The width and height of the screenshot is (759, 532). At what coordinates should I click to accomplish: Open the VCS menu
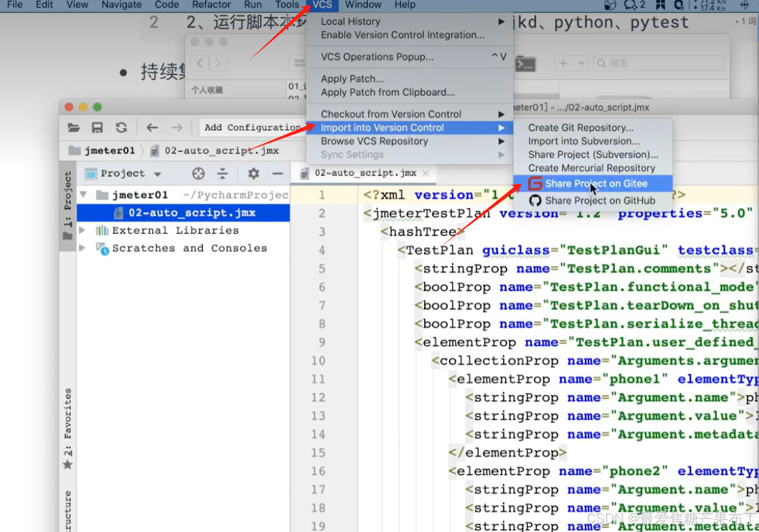(x=322, y=5)
